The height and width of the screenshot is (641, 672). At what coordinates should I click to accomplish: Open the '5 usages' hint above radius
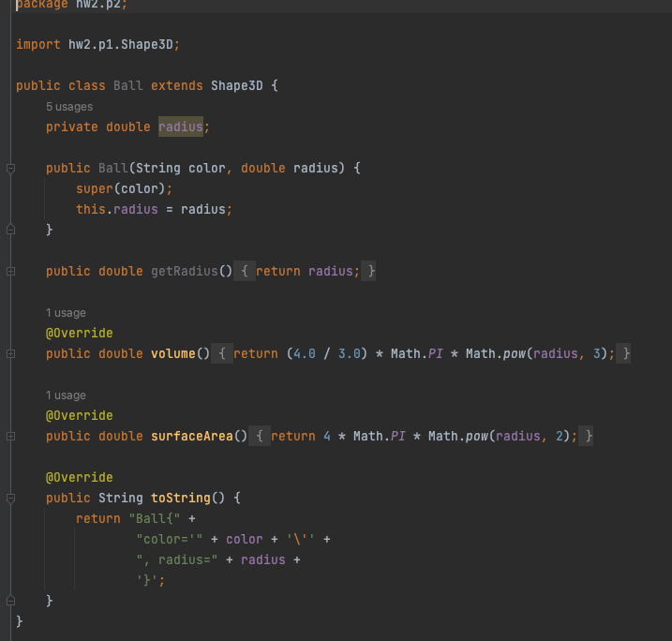click(69, 107)
